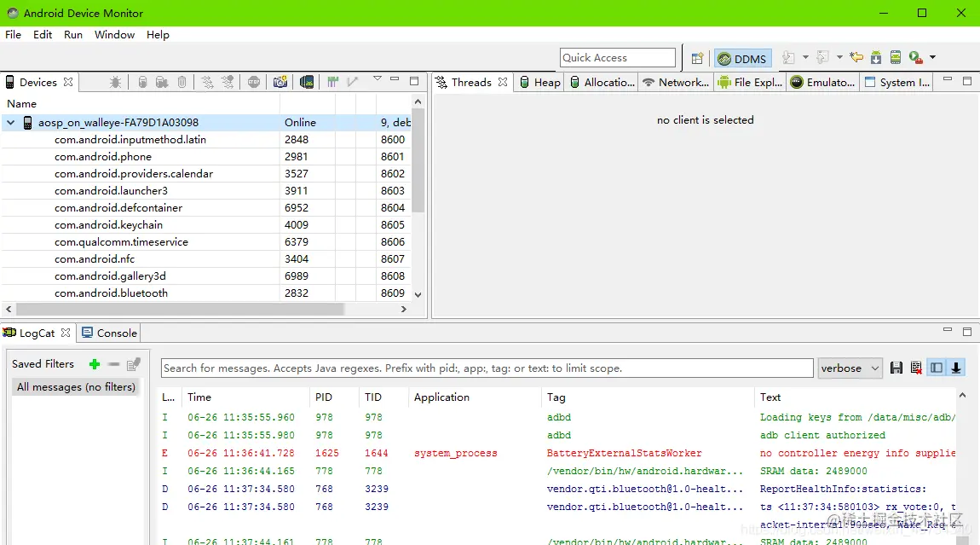
Task: Click the LogCat message search field
Action: click(487, 368)
